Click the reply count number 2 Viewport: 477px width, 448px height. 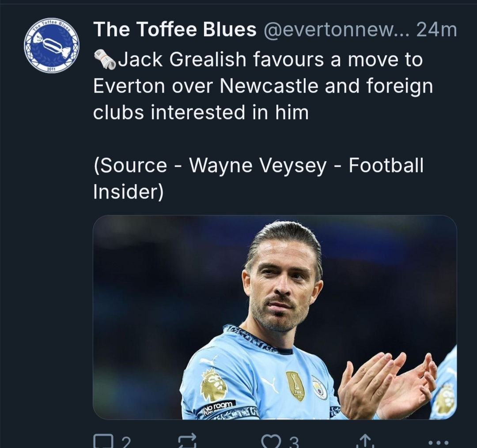(126, 442)
